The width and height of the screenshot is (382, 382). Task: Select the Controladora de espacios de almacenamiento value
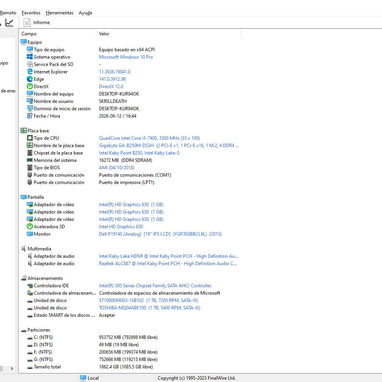(x=159, y=293)
